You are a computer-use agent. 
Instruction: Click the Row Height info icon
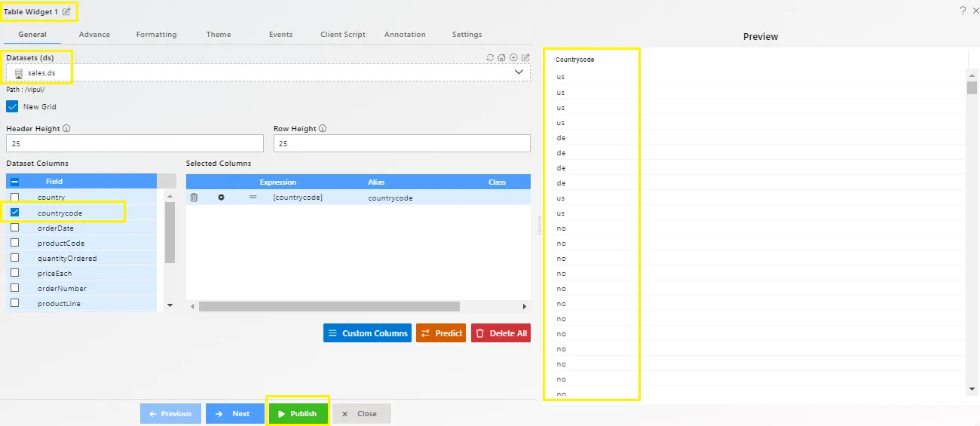click(x=323, y=128)
